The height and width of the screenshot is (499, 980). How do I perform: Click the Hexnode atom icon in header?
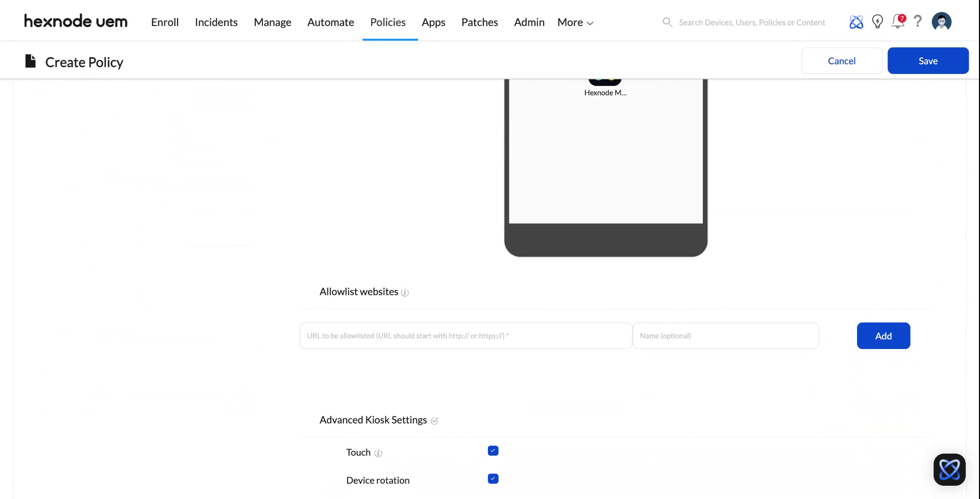point(856,21)
